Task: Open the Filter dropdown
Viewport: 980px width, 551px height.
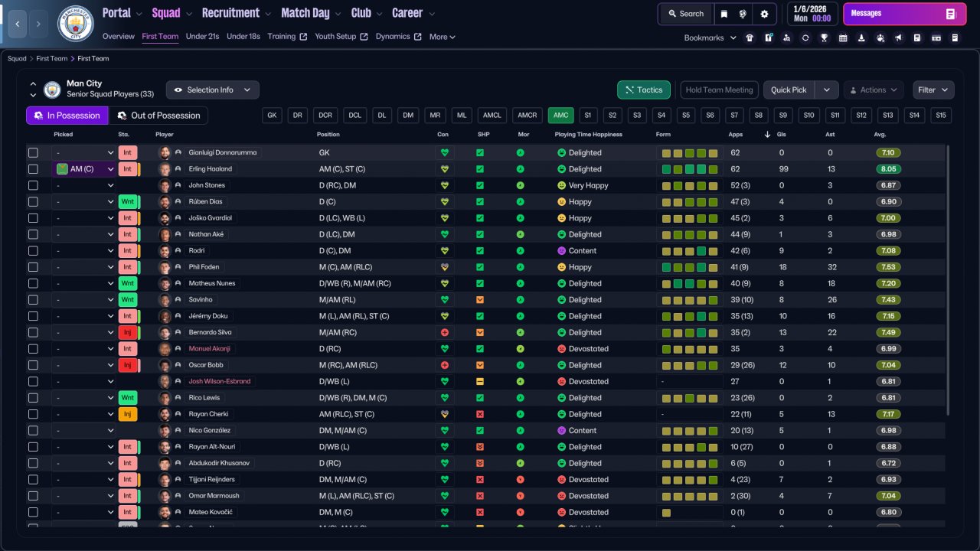Action: (933, 90)
